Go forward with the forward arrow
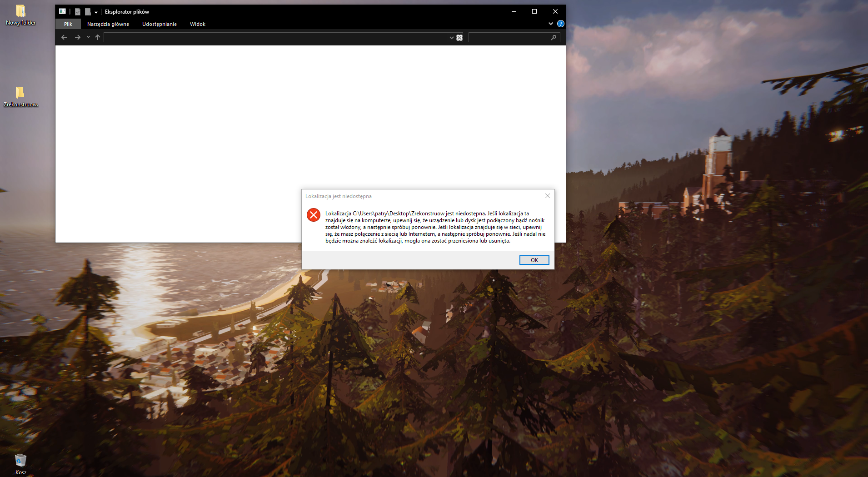 tap(78, 37)
